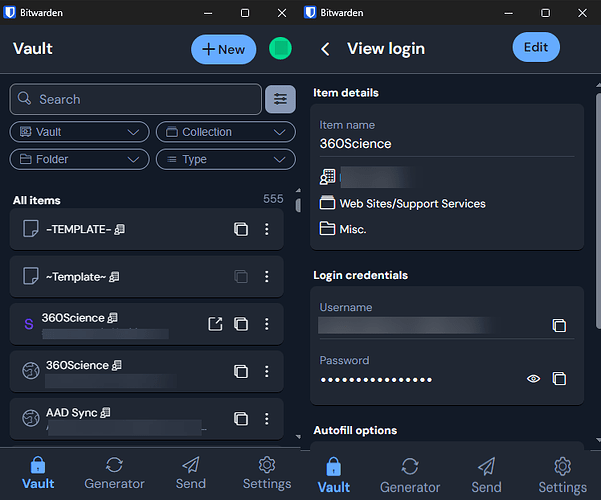Click the 555 item count

[x=273, y=199]
